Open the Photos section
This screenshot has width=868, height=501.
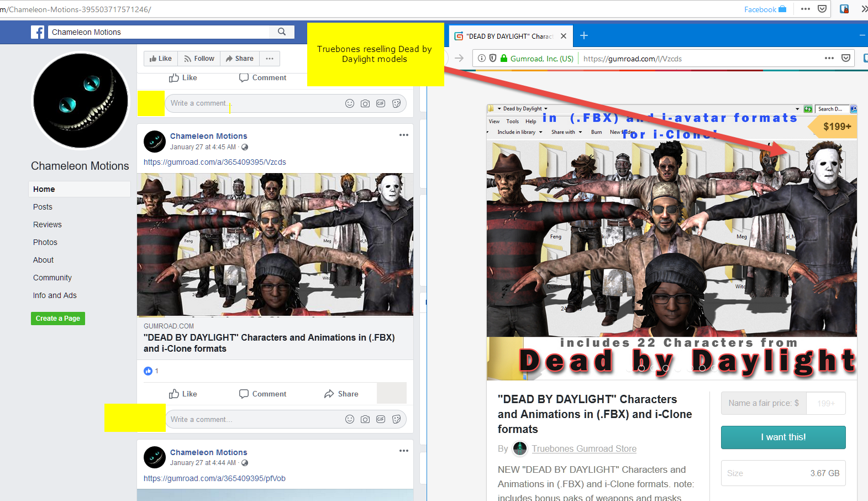point(45,242)
